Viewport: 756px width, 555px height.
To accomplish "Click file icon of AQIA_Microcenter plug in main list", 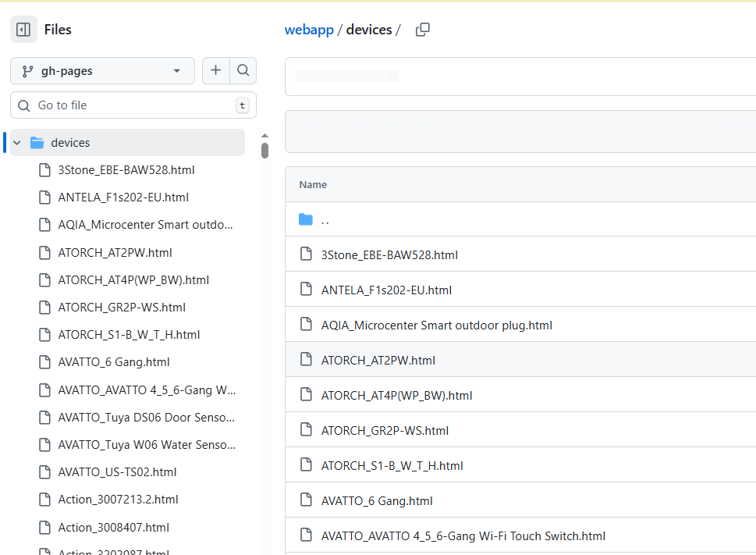I will click(x=306, y=324).
